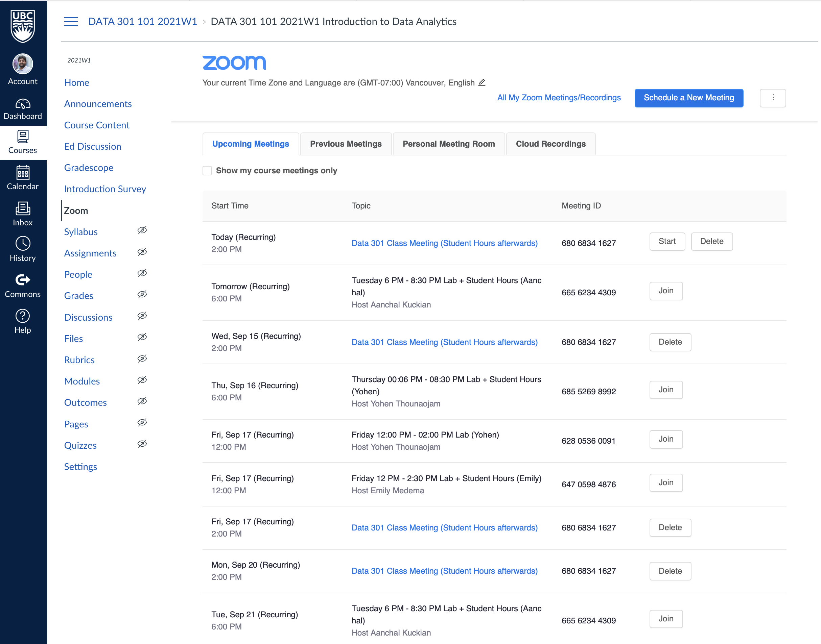
Task: Join Friday 12:00 PM - 02:00 PM Lab (Yohen)
Action: click(666, 439)
